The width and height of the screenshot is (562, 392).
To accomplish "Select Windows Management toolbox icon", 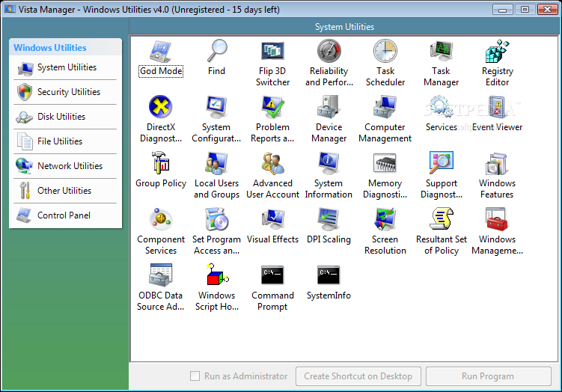I will click(497, 219).
